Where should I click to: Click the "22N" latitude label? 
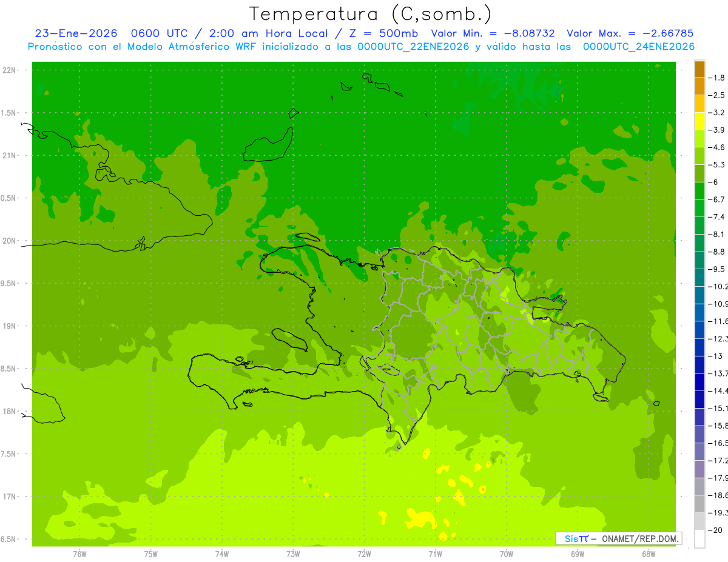point(9,70)
